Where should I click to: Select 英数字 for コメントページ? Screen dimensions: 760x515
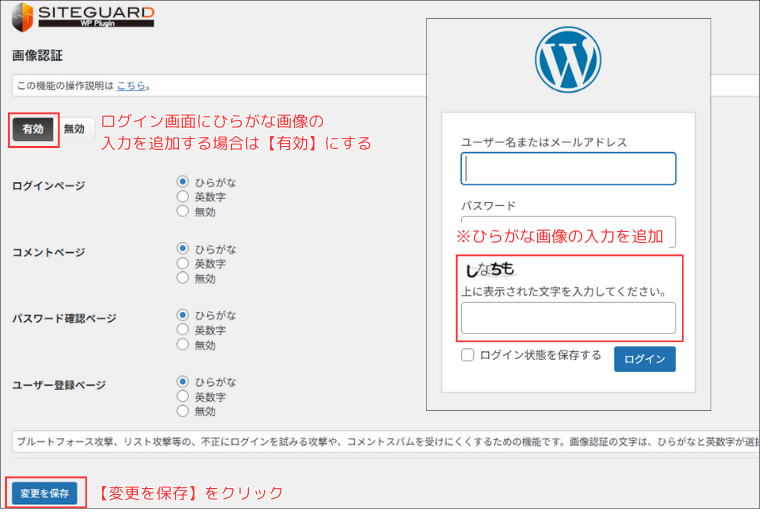(x=183, y=263)
